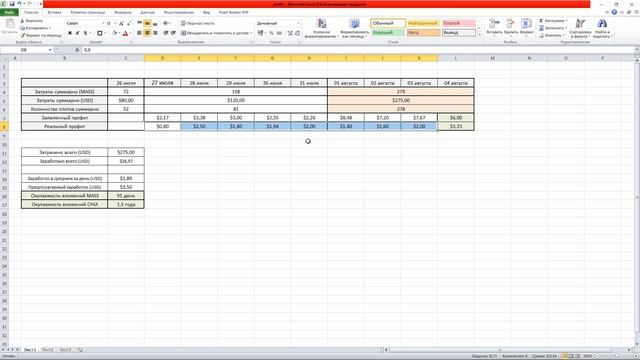Click the comma style (000) icon
Viewport: 640px width, 360px height.
click(x=279, y=33)
